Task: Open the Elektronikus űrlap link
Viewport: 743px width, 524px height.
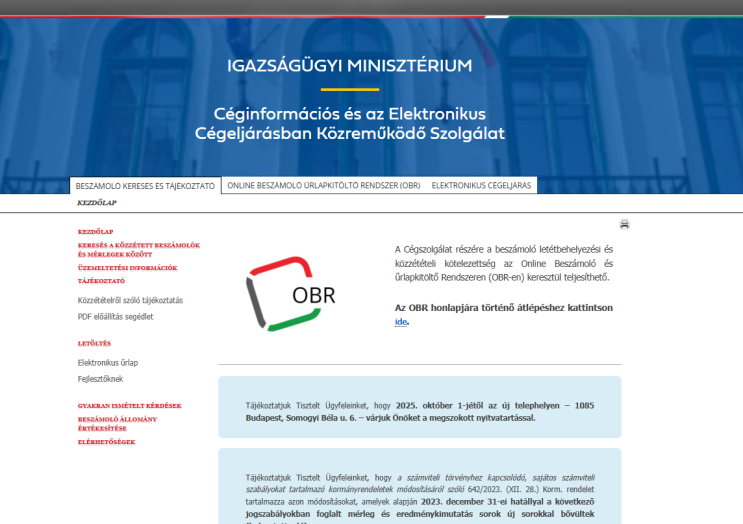Action: pyautogui.click(x=108, y=362)
